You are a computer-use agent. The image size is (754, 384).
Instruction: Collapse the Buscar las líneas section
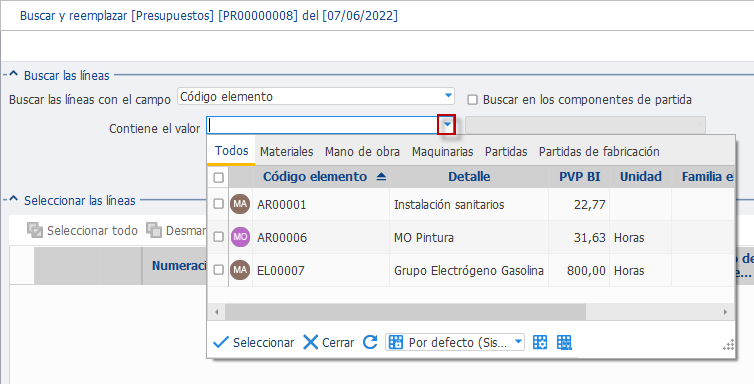13,74
